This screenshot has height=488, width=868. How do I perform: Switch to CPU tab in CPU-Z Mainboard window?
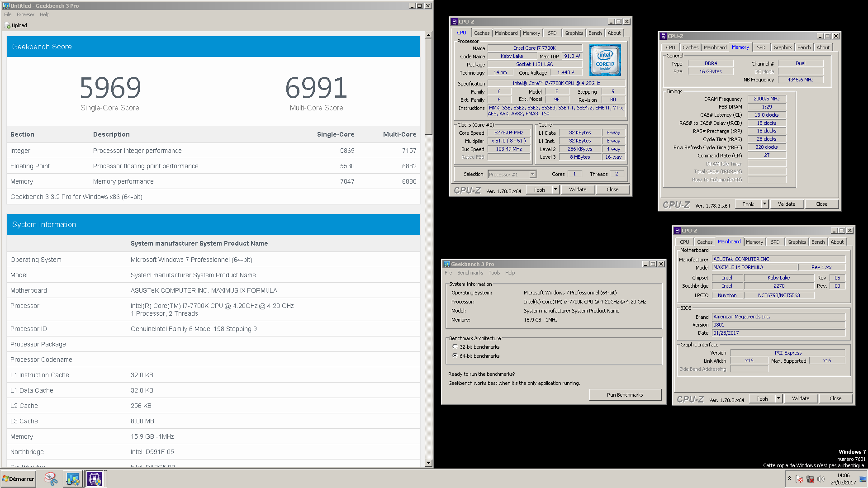click(x=685, y=242)
